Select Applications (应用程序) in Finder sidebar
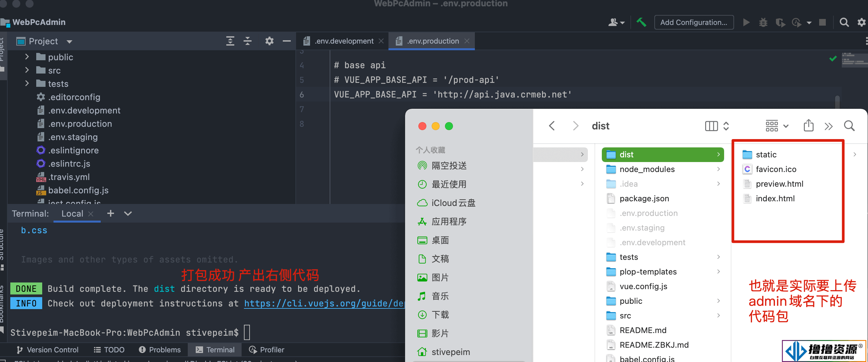The image size is (868, 362). 442,222
